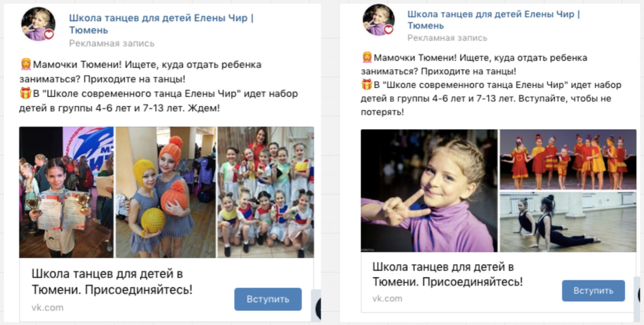Open left ad's Школа танцев group title
The image size is (644, 325).
click(x=161, y=24)
